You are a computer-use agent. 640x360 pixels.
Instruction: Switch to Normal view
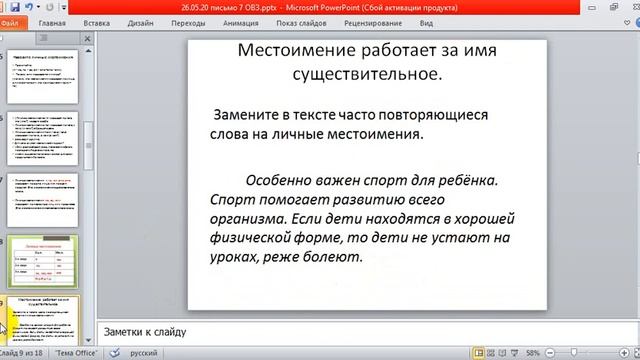tap(478, 353)
